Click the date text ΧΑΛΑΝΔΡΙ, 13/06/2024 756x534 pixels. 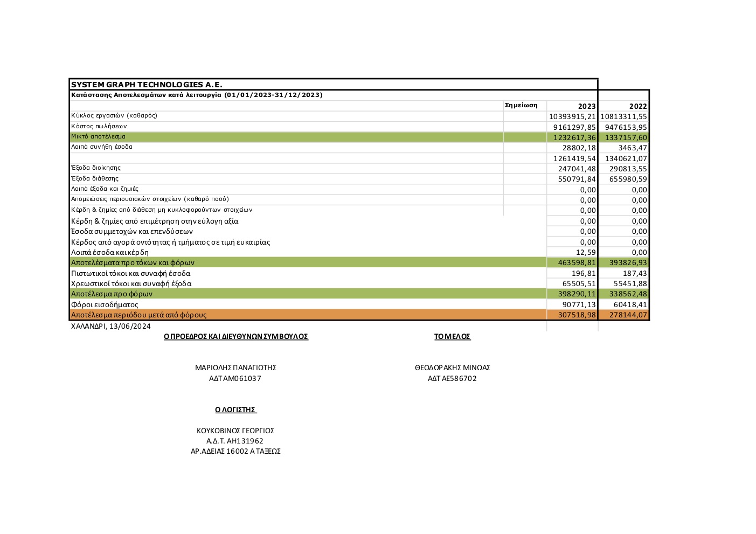[x=111, y=326]
